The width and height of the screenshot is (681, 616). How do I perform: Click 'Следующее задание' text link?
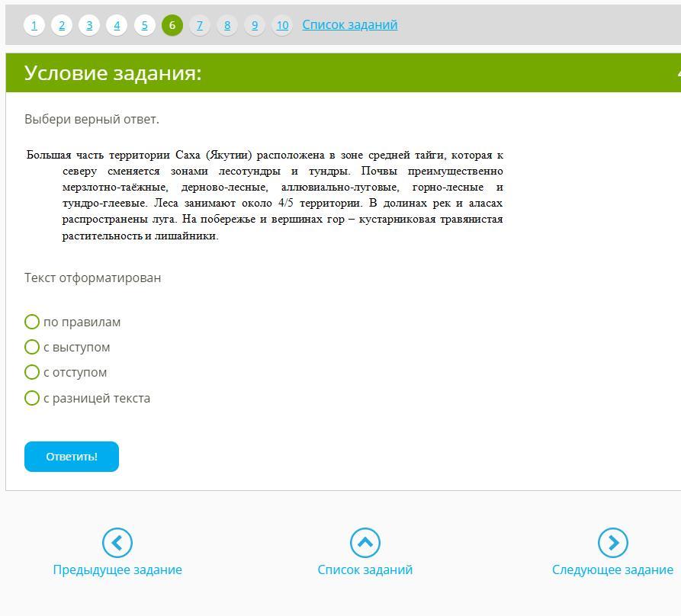pyautogui.click(x=613, y=569)
